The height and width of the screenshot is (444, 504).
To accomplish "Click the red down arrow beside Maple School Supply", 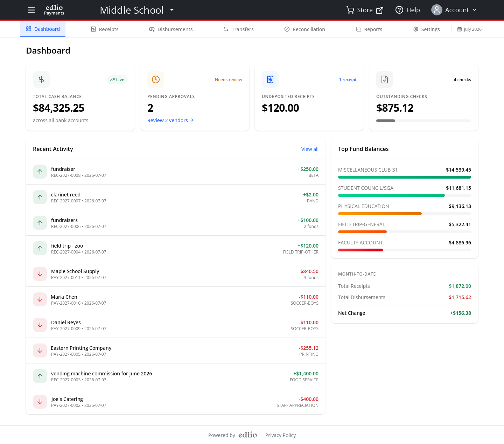I will point(40,274).
